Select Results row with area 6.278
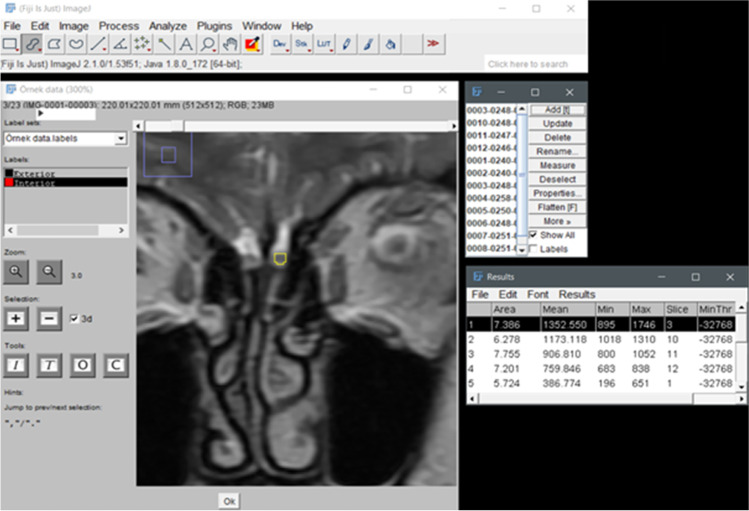This screenshot has height=511, width=749. [600, 340]
